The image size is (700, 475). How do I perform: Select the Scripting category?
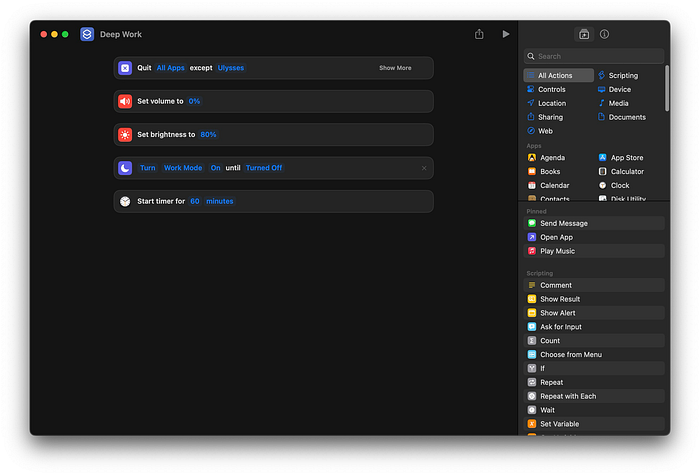[x=618, y=75]
